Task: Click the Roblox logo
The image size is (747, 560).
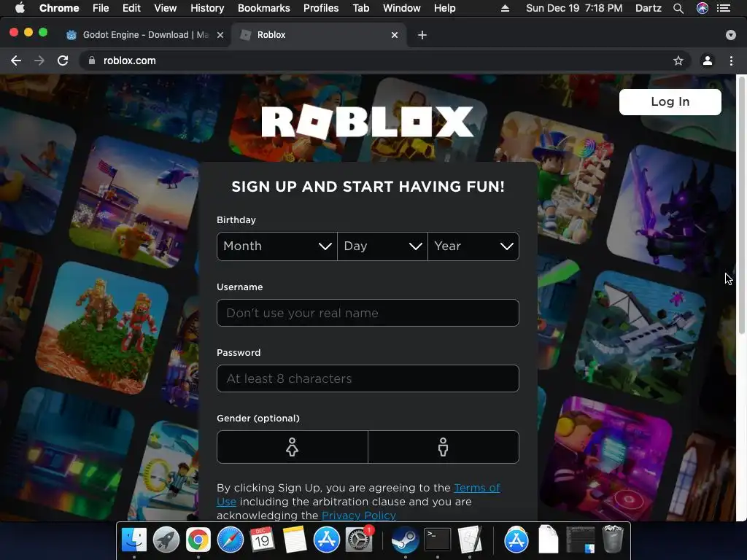Action: pyautogui.click(x=368, y=122)
